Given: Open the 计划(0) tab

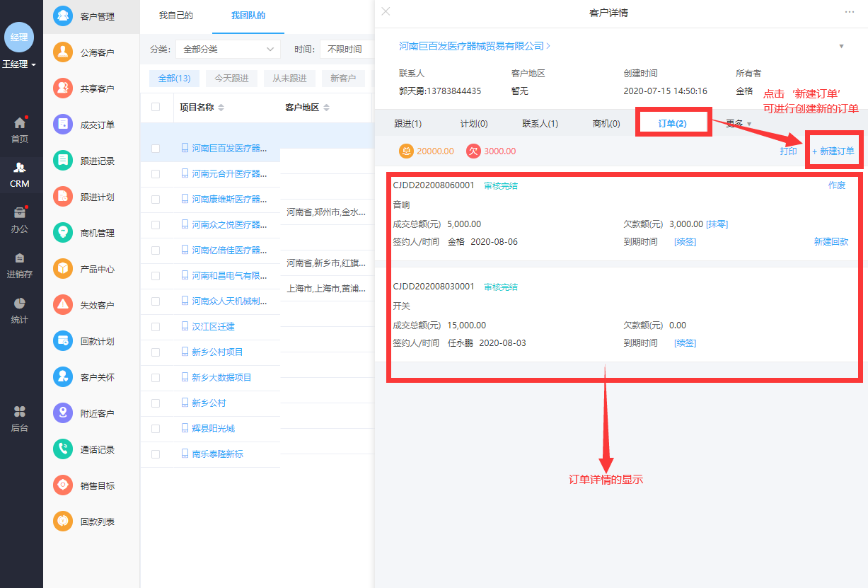Looking at the screenshot, I should [x=474, y=124].
